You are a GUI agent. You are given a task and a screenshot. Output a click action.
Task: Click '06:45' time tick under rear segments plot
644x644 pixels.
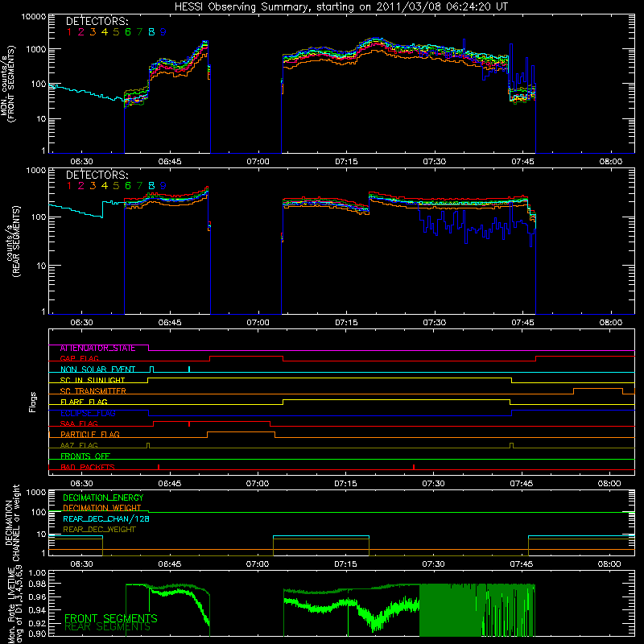point(170,323)
